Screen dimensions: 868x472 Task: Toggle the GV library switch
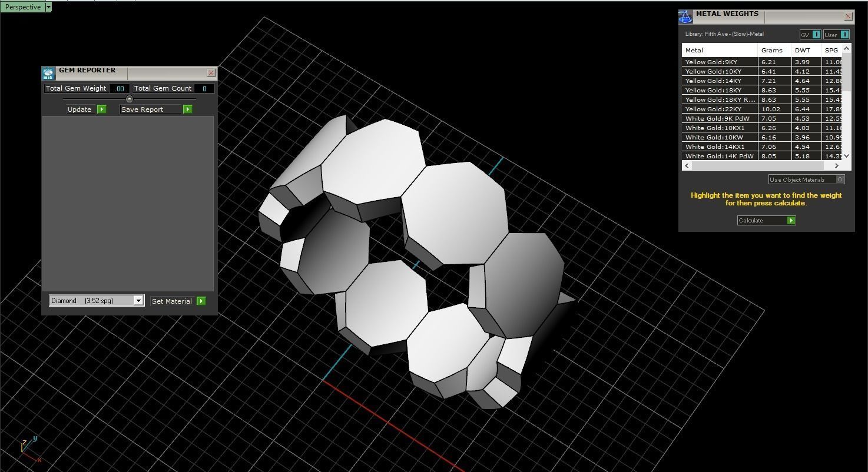point(810,35)
